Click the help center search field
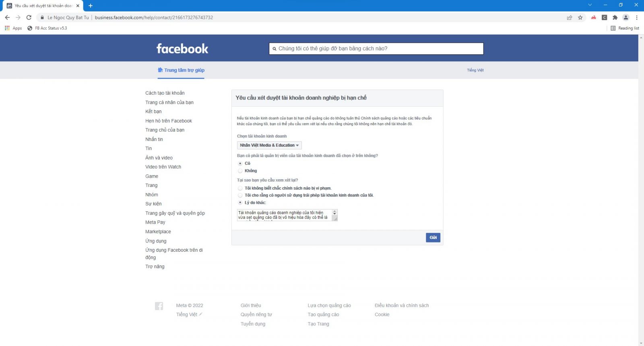This screenshot has height=346, width=644. tap(376, 49)
